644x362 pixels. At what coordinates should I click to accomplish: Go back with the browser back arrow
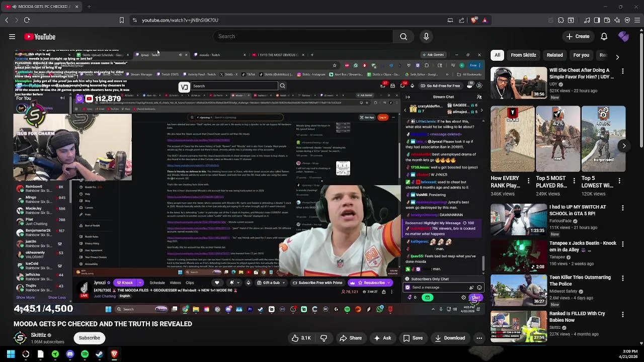click(7, 20)
